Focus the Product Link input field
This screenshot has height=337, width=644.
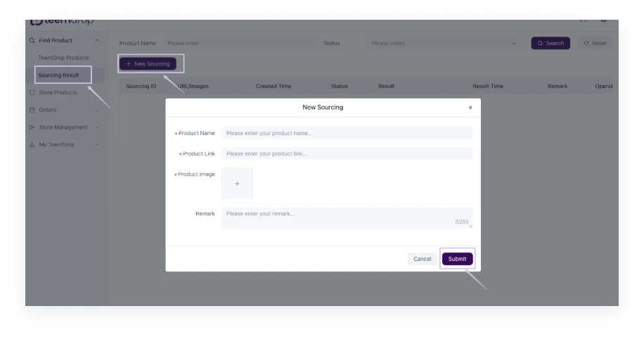[347, 153]
